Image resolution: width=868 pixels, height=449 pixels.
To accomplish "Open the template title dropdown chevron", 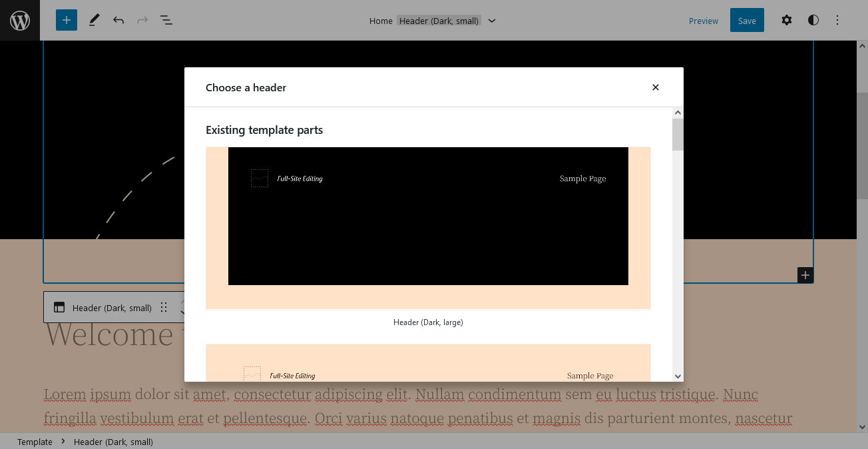I will 491,21.
